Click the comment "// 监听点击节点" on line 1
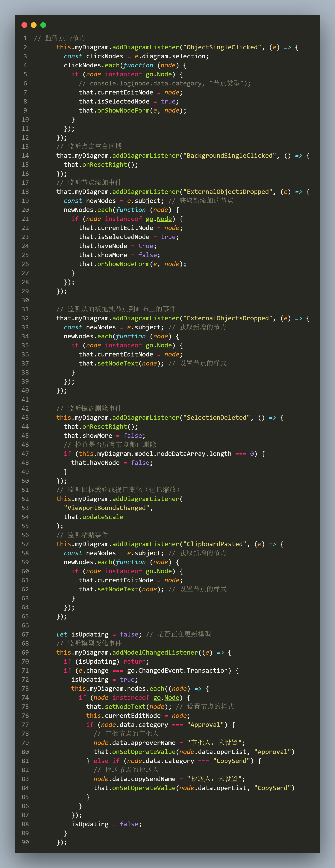The height and width of the screenshot is (868, 335). tap(60, 38)
